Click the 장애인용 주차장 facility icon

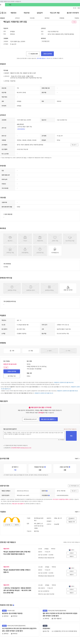12,288
